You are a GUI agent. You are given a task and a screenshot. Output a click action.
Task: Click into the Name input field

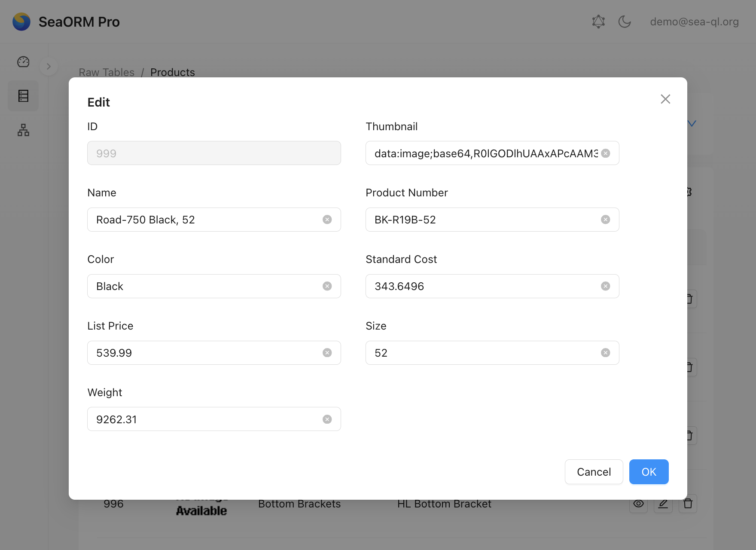pos(206,220)
